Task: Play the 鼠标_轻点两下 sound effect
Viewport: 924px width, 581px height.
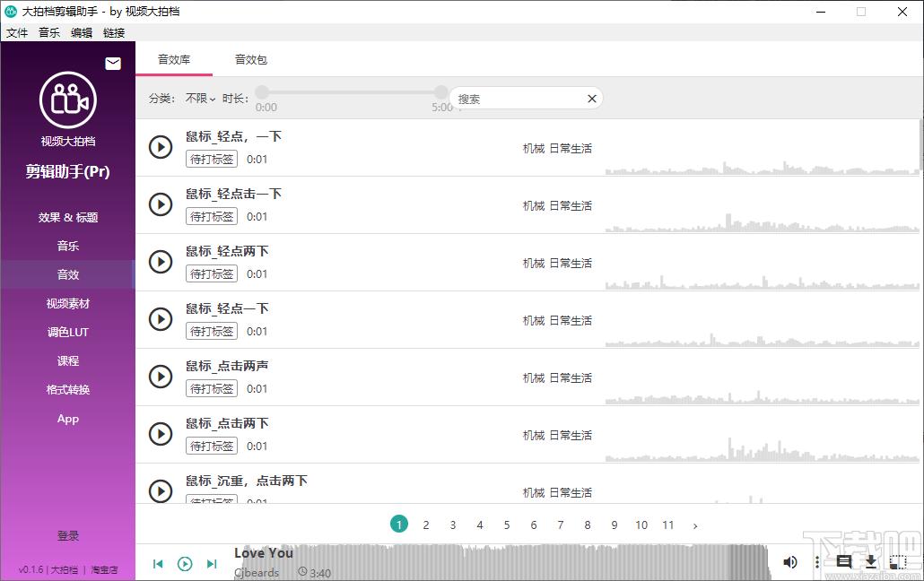Action: 161,262
